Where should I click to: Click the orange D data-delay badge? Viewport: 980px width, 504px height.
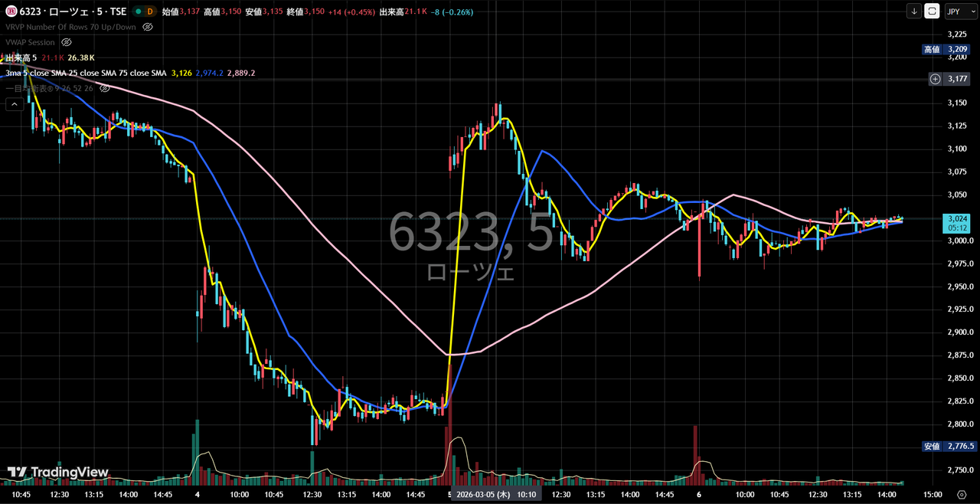[x=149, y=11]
